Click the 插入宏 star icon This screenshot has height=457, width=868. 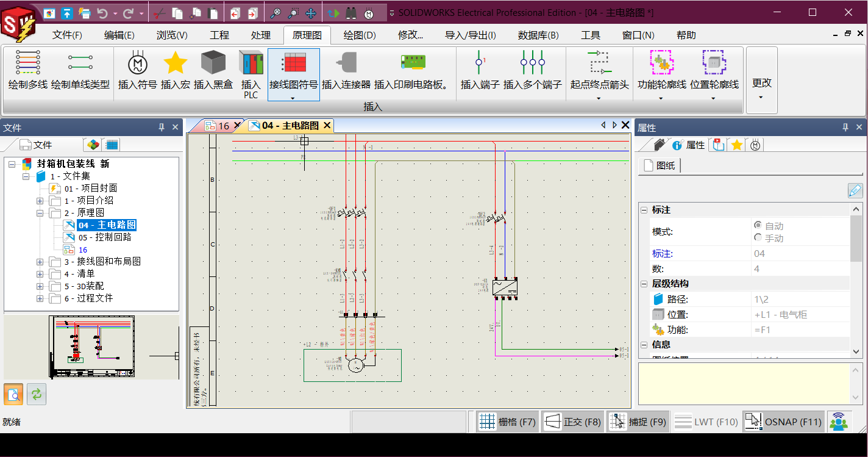pos(176,63)
